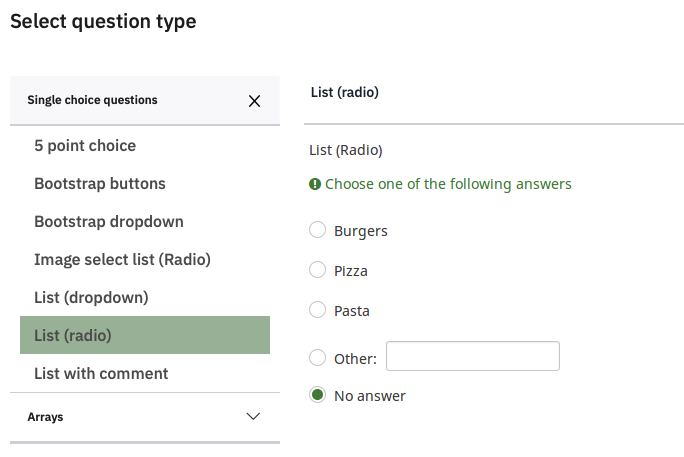Pick Bootstrap dropdown question type
Screen dimensions: 684x457
[x=109, y=222]
